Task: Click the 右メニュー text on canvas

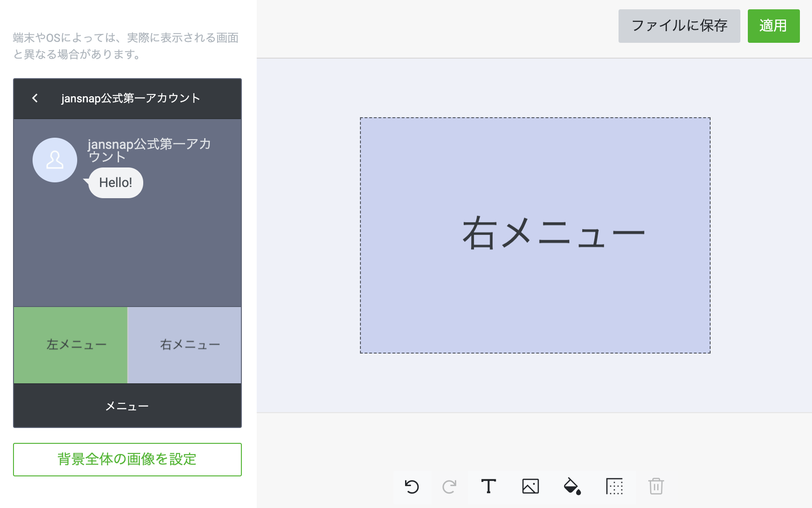Action: point(553,234)
